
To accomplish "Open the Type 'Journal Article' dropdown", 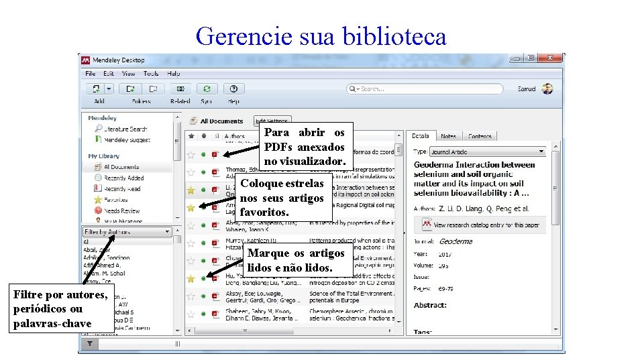I will (x=488, y=152).
